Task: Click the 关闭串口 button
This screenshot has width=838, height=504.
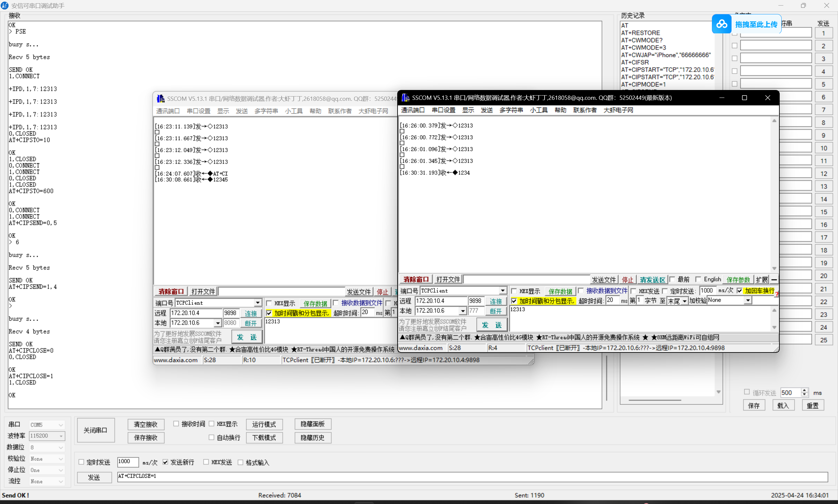Action: pos(96,430)
